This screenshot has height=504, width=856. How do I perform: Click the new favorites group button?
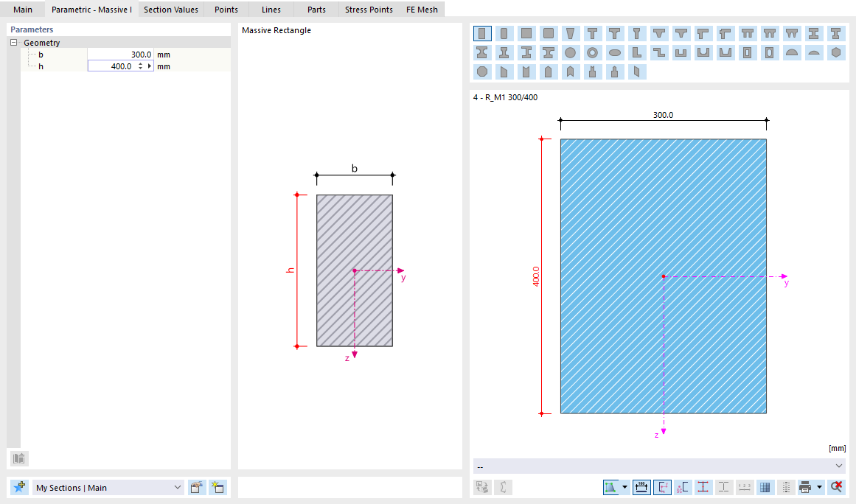218,487
